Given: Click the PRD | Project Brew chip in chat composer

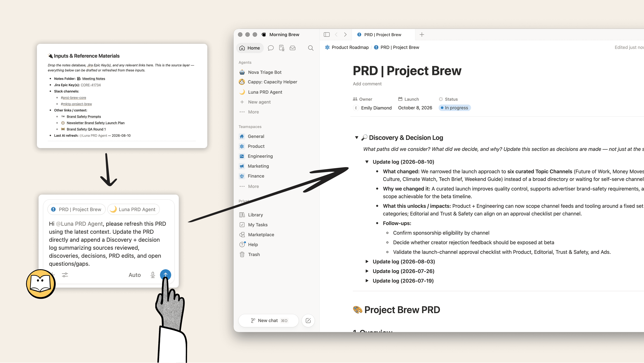Looking at the screenshot, I should pos(76,209).
